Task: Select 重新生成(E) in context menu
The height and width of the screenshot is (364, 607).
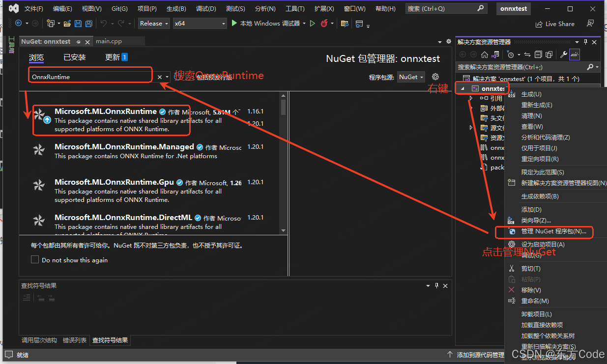Action: click(537, 105)
